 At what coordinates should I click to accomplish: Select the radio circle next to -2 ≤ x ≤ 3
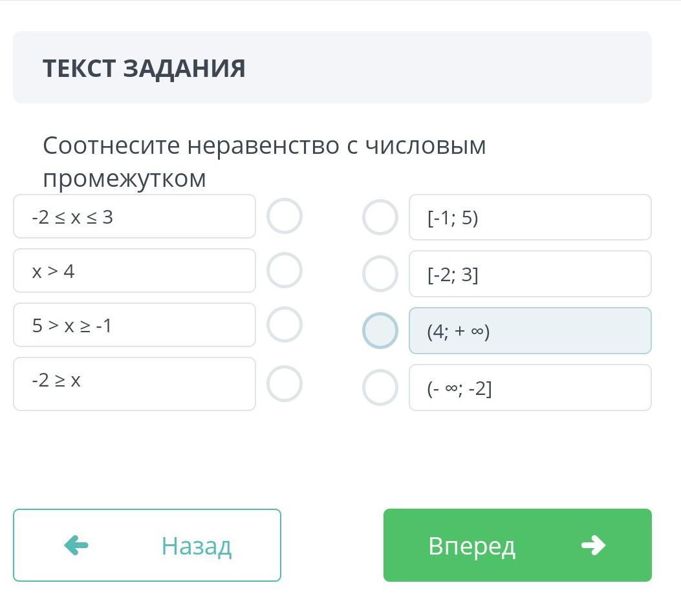click(x=285, y=216)
